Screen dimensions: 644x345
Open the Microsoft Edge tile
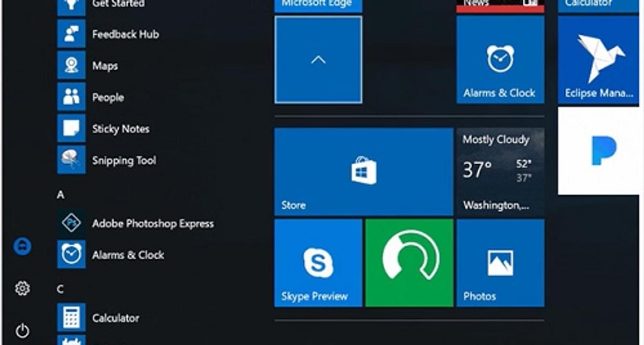[318, 6]
